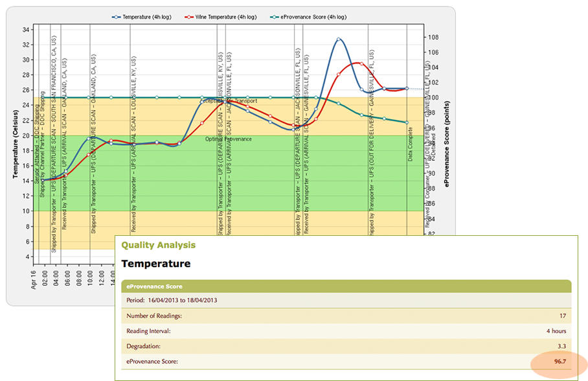Viewport: 588px width, 381px height.
Task: Click the final eProvenance score data point
Action: (x=407, y=122)
